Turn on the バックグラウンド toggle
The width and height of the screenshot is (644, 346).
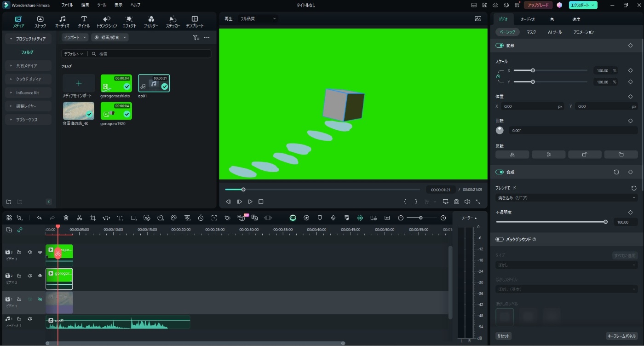[500, 239]
